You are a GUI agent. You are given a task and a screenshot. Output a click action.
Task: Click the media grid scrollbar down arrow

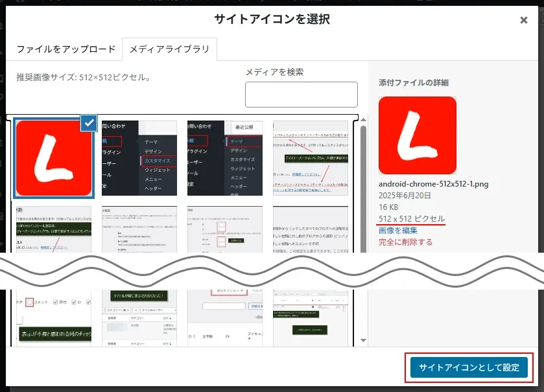pyautogui.click(x=363, y=340)
